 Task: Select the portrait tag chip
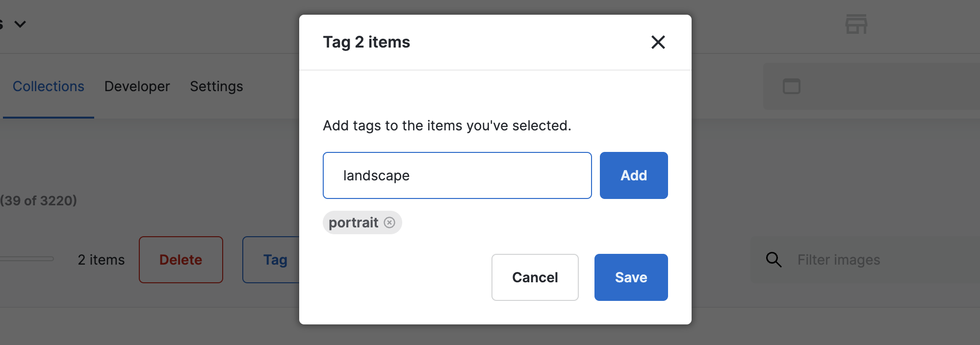pyautogui.click(x=353, y=222)
